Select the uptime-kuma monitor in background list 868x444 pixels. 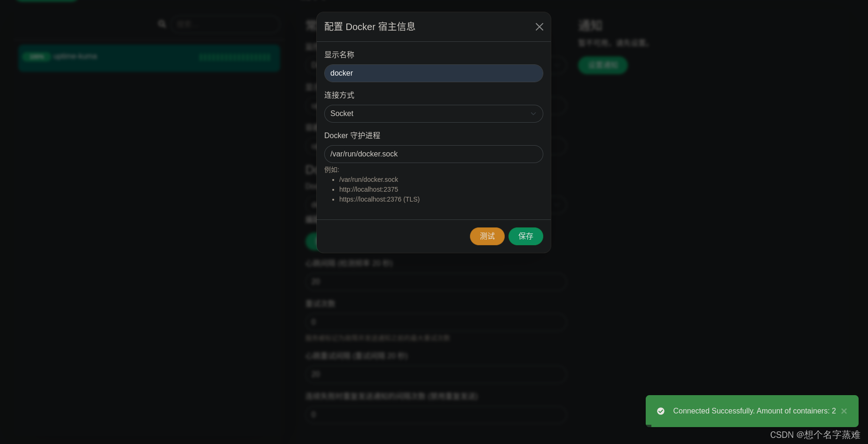click(149, 58)
